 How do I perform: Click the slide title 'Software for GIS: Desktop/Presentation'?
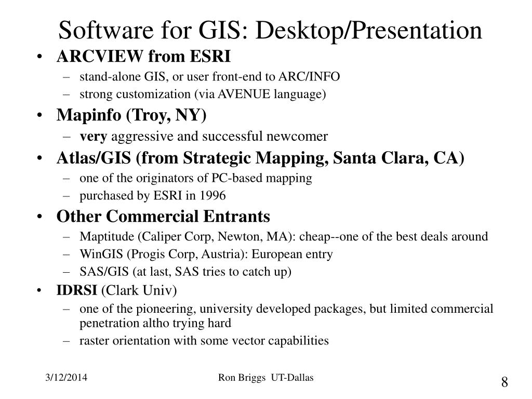click(270, 31)
